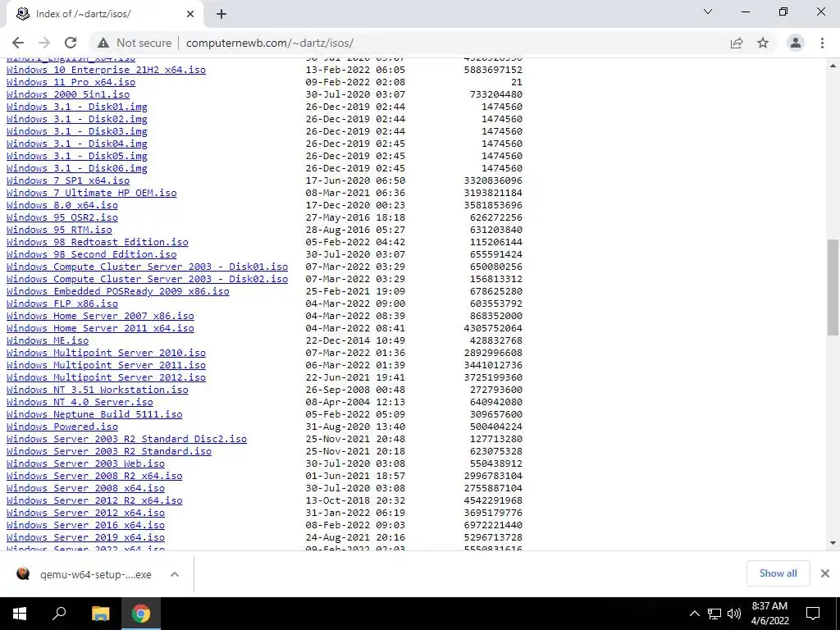The image size is (840, 630).
Task: Click Windows_Home_Server_2011_x64.iso link
Action: (x=100, y=328)
